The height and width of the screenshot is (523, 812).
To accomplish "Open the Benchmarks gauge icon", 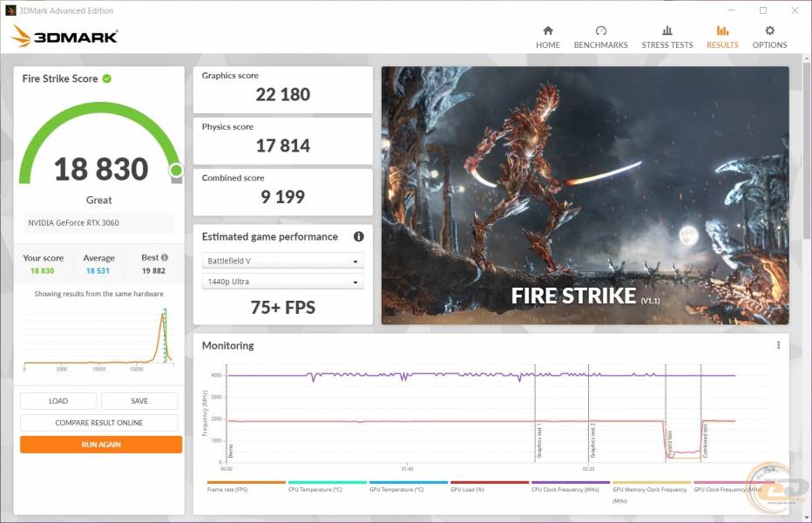I will coord(600,31).
